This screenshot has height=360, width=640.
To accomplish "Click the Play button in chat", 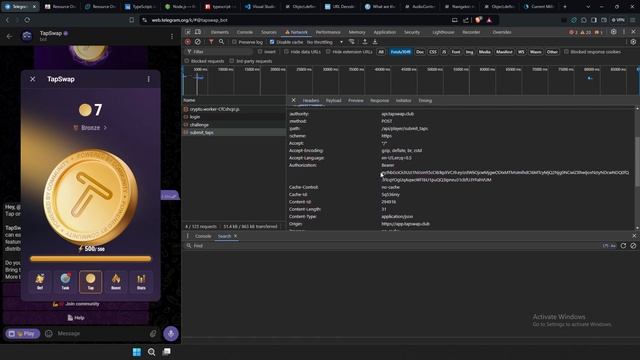I will 23,333.
